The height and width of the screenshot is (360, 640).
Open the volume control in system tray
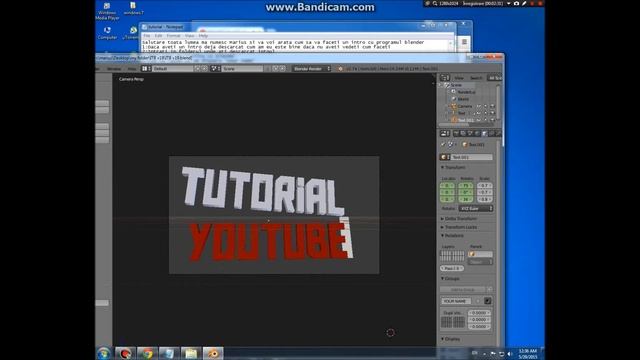[x=510, y=354]
